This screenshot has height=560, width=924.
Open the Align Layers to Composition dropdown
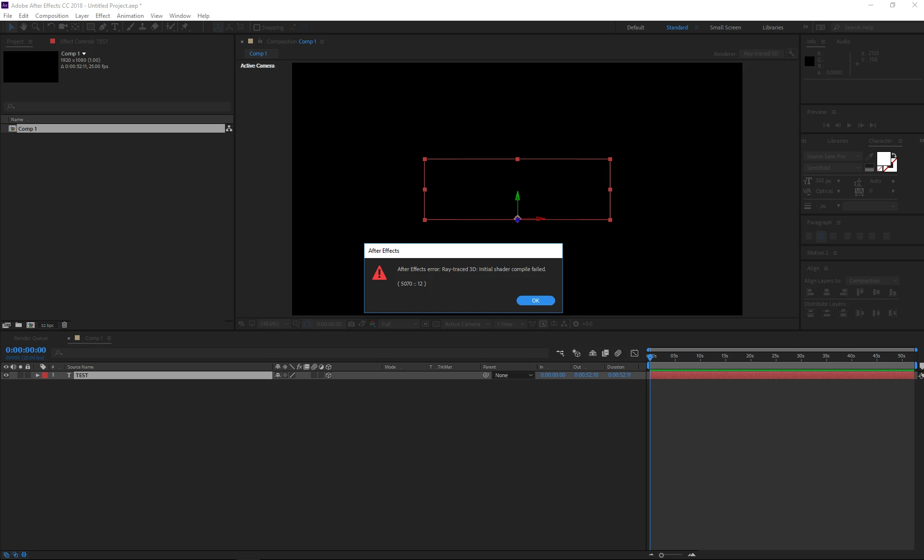[x=873, y=281]
